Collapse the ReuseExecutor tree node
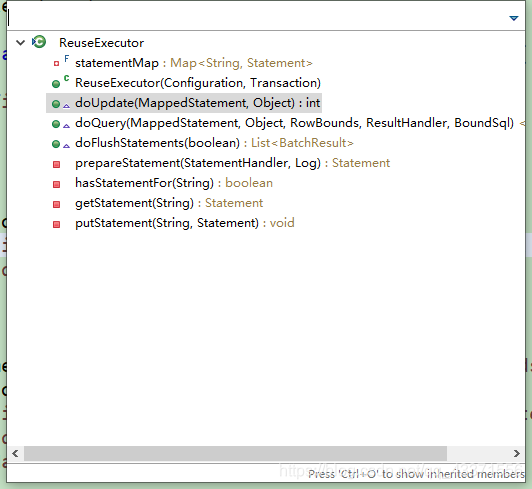The width and height of the screenshot is (532, 489). (x=21, y=42)
